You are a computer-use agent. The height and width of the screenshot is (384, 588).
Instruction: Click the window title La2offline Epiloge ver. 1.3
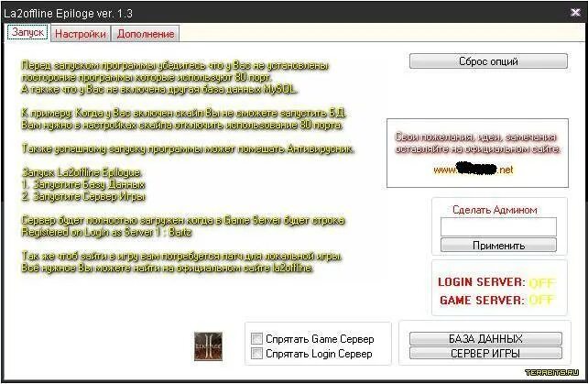(x=68, y=14)
